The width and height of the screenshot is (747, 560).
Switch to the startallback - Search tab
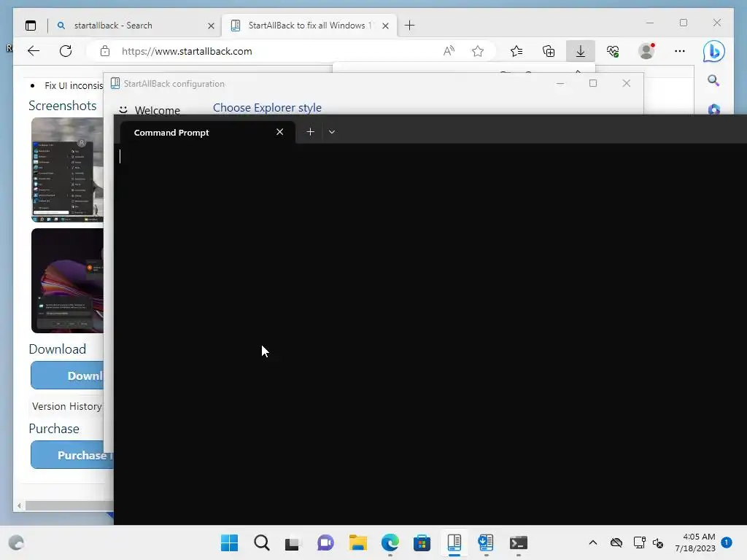coord(135,26)
